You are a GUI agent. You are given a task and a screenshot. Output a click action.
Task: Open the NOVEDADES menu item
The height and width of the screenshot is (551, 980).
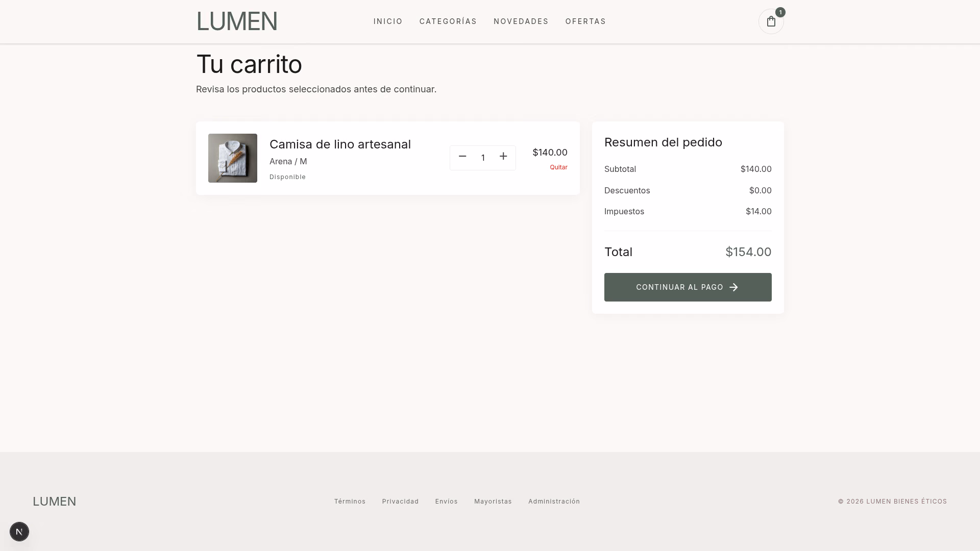point(521,21)
